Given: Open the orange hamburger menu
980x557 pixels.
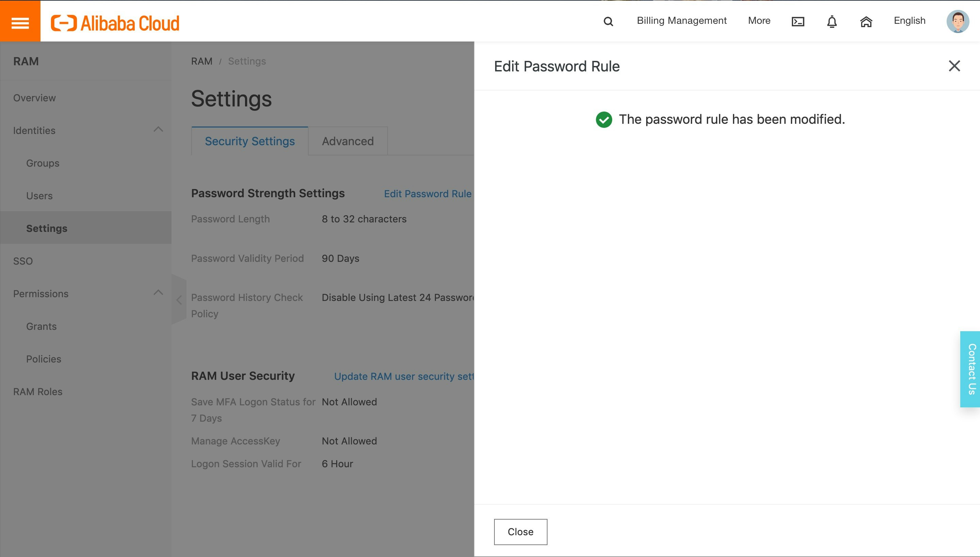Looking at the screenshot, I should point(20,21).
